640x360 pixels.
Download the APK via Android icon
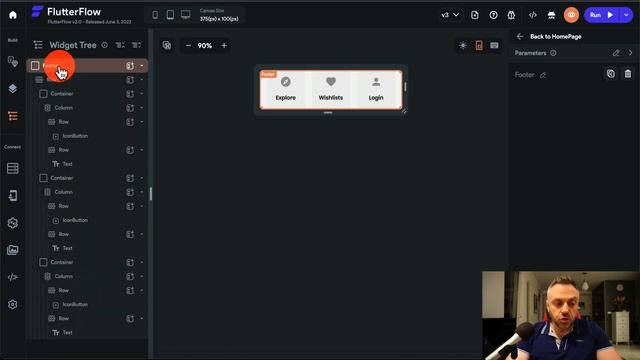[x=551, y=15]
